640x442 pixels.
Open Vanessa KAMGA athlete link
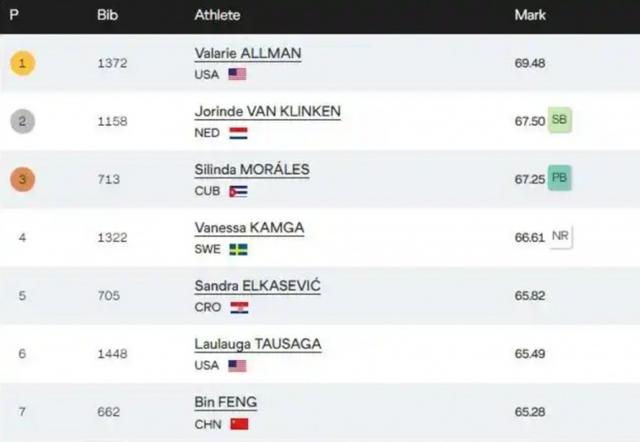[249, 228]
